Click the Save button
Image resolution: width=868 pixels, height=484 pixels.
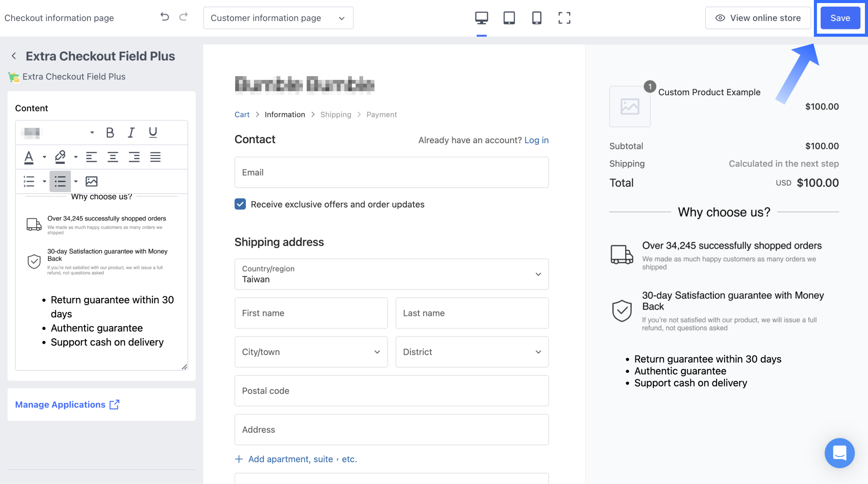(x=840, y=18)
